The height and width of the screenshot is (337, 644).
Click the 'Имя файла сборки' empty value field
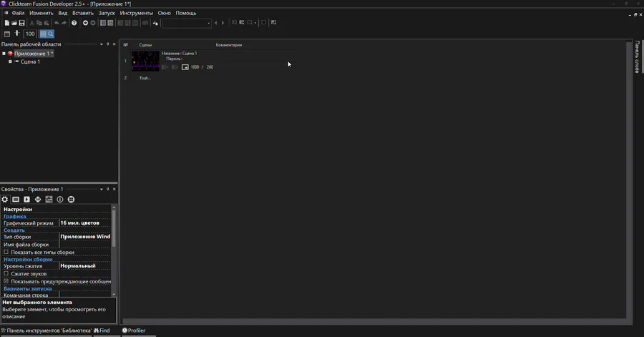(85, 245)
